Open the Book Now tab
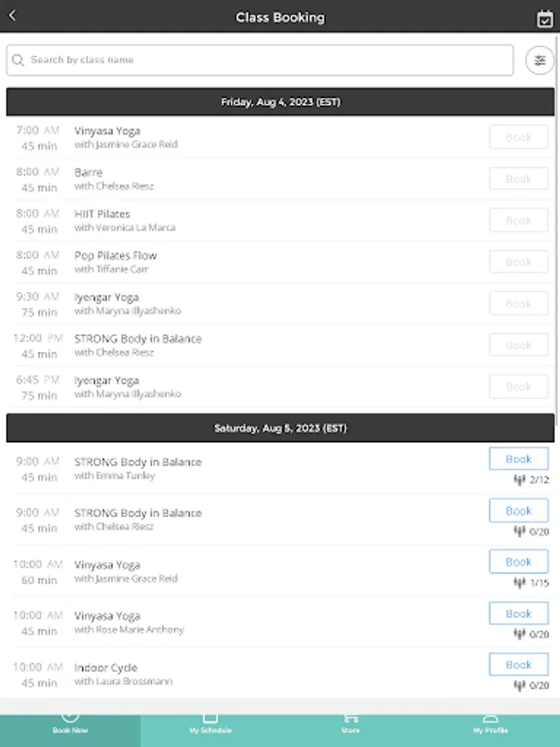Image resolution: width=560 pixels, height=747 pixels. pyautogui.click(x=70, y=724)
